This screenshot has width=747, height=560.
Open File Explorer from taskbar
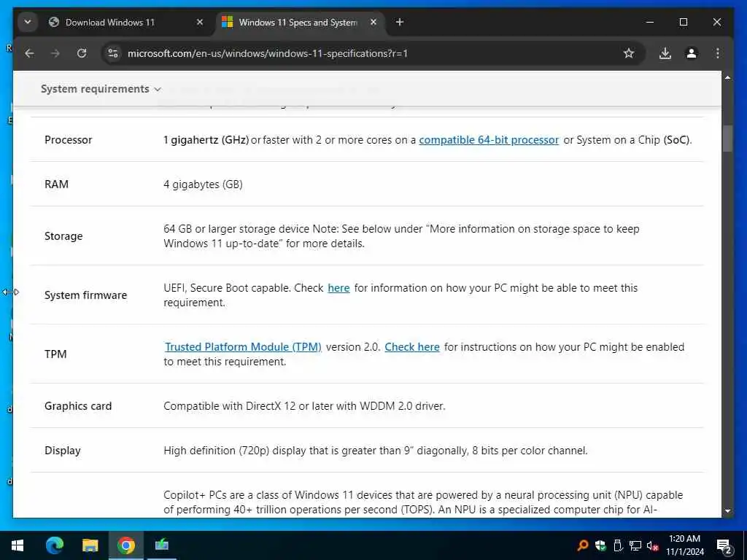[90, 545]
